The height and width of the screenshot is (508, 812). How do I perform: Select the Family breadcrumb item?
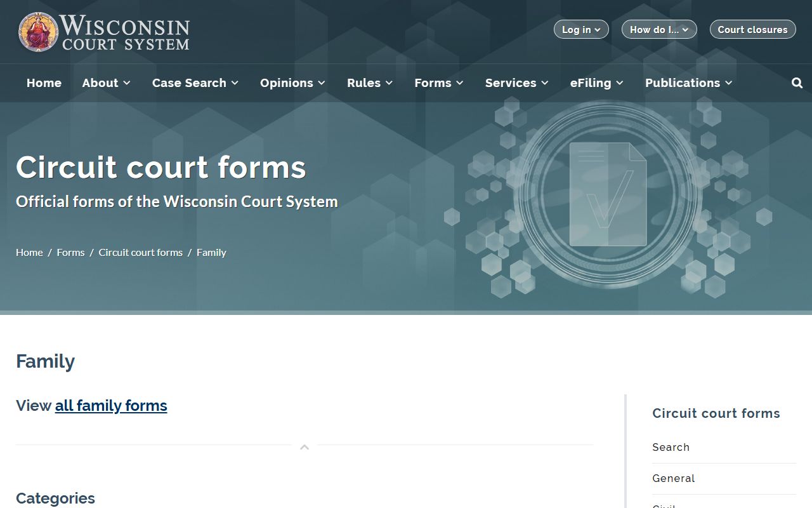[x=211, y=252]
